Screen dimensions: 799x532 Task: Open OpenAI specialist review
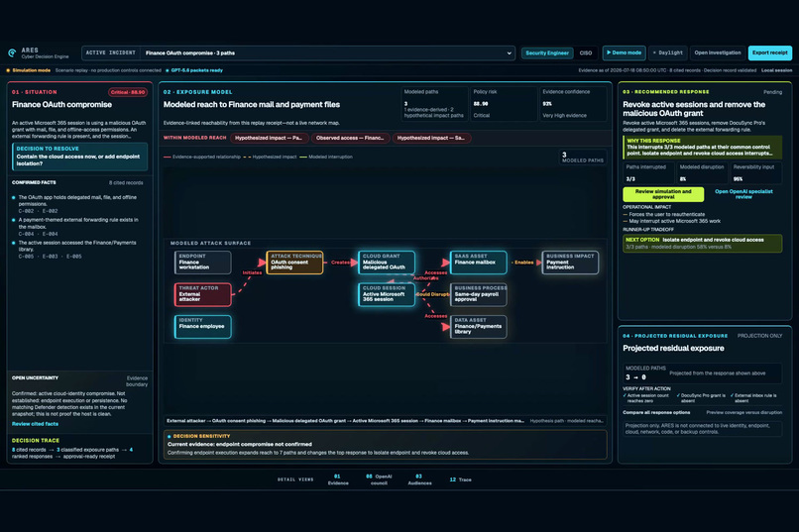(743, 194)
